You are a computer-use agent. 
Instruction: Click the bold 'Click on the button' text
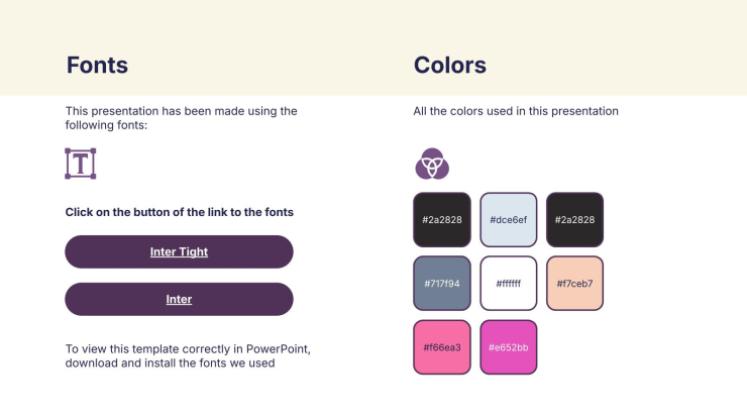click(179, 212)
